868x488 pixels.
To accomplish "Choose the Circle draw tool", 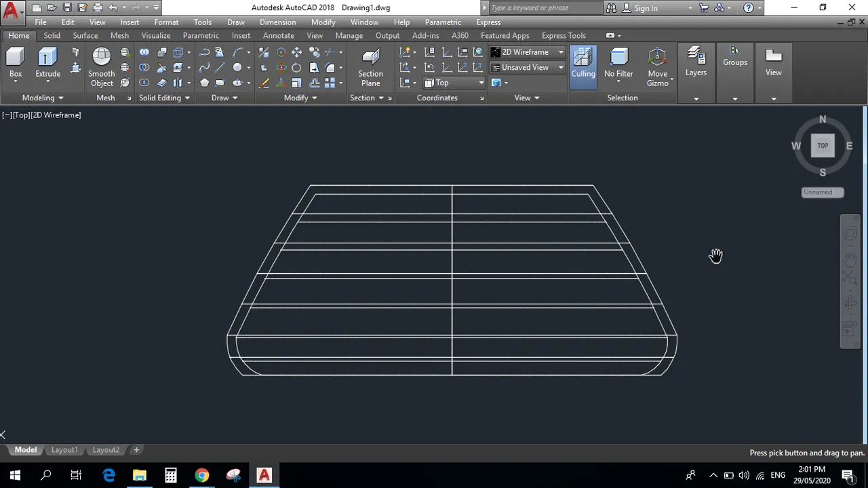I will click(x=237, y=68).
